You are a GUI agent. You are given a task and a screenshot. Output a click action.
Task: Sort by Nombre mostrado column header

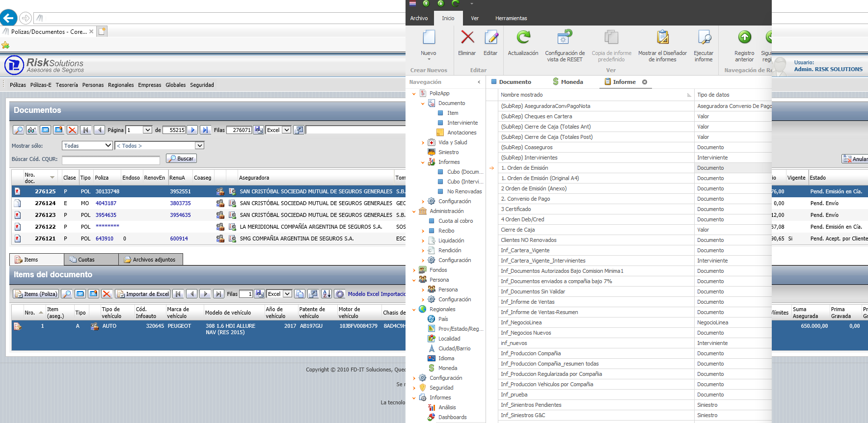(596, 95)
